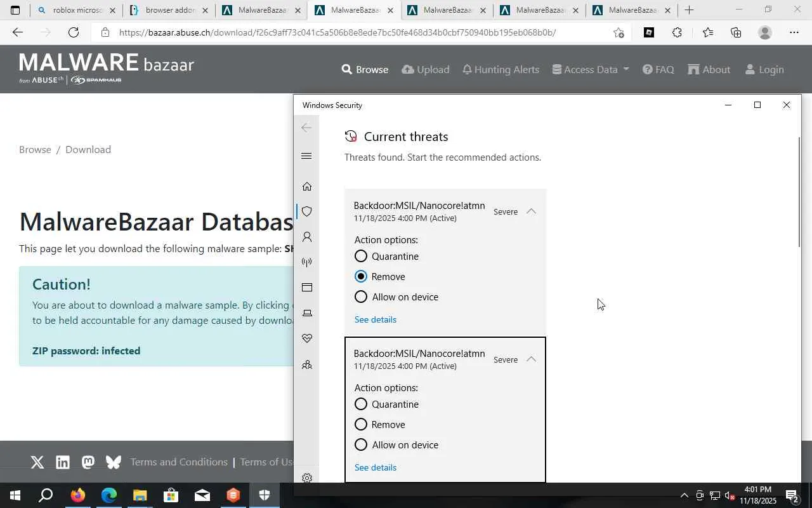
Task: Click the taskbar clock showing 4:01 PM
Action: [757, 495]
